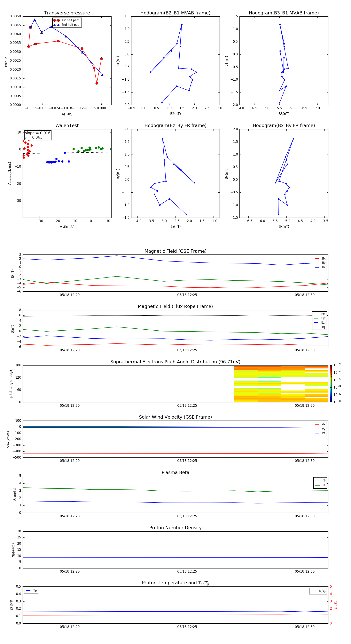Click the "Magnetic Field (Flux Rope Frame)" title
351x644 pixels.
pyautogui.click(x=175, y=307)
